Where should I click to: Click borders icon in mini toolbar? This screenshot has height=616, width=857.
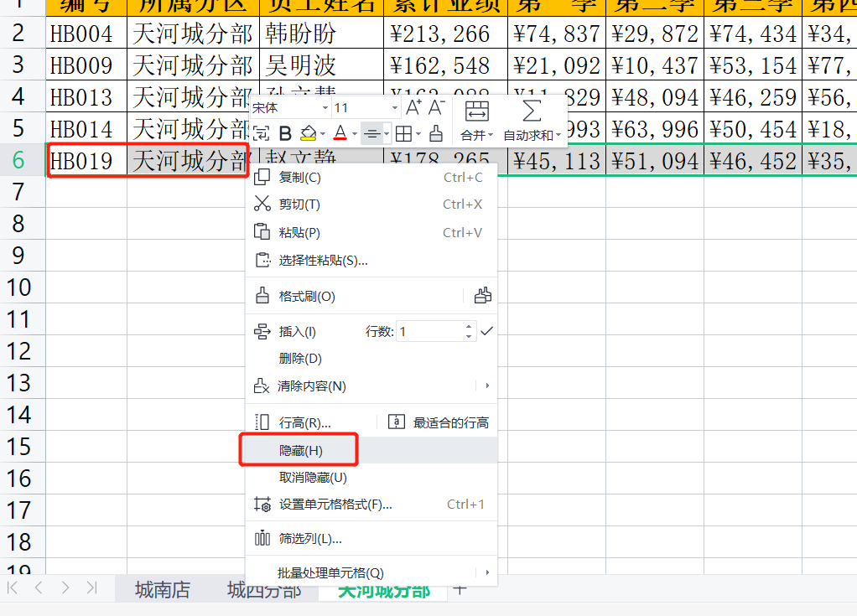[x=403, y=134]
